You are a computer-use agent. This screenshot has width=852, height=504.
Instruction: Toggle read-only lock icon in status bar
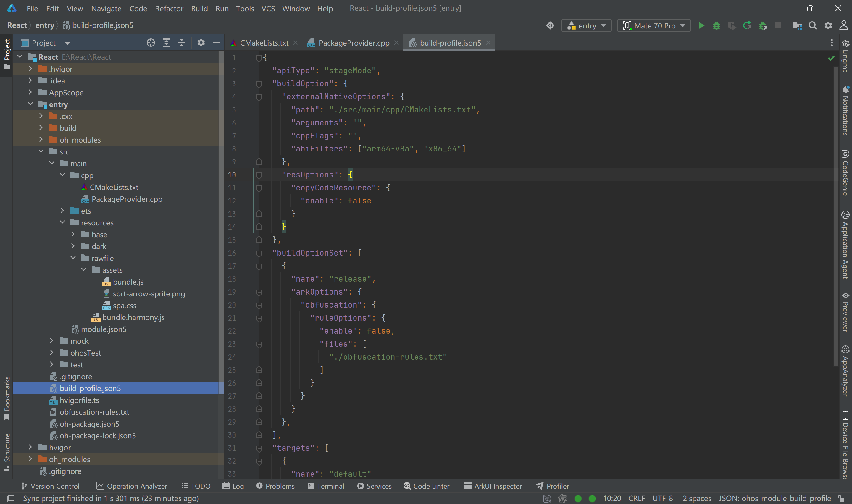(841, 498)
